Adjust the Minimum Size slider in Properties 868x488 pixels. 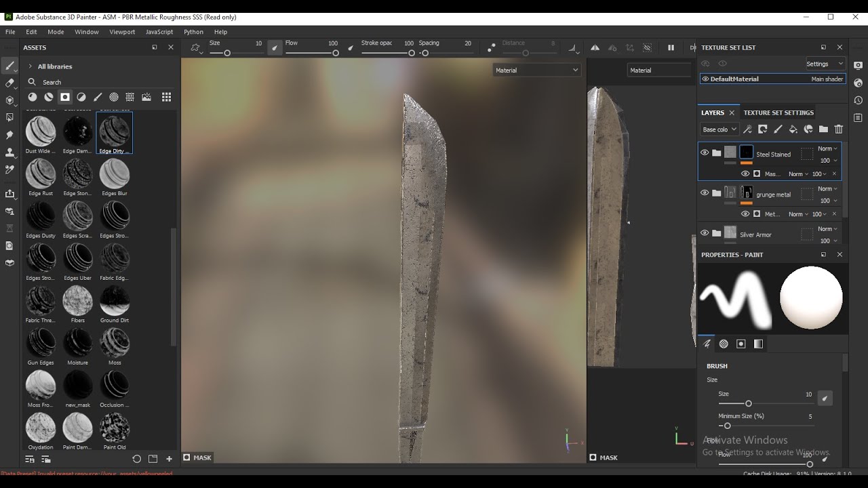765,426
